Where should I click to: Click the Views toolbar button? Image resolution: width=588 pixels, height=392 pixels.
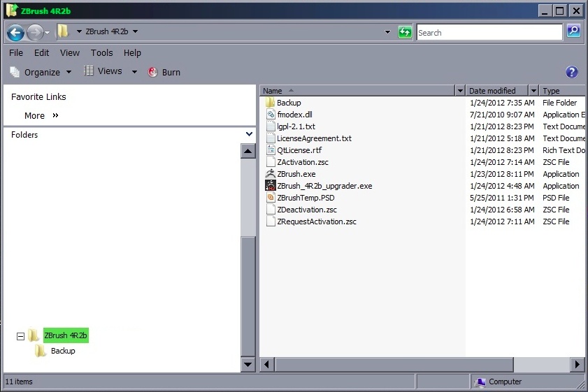(x=103, y=71)
